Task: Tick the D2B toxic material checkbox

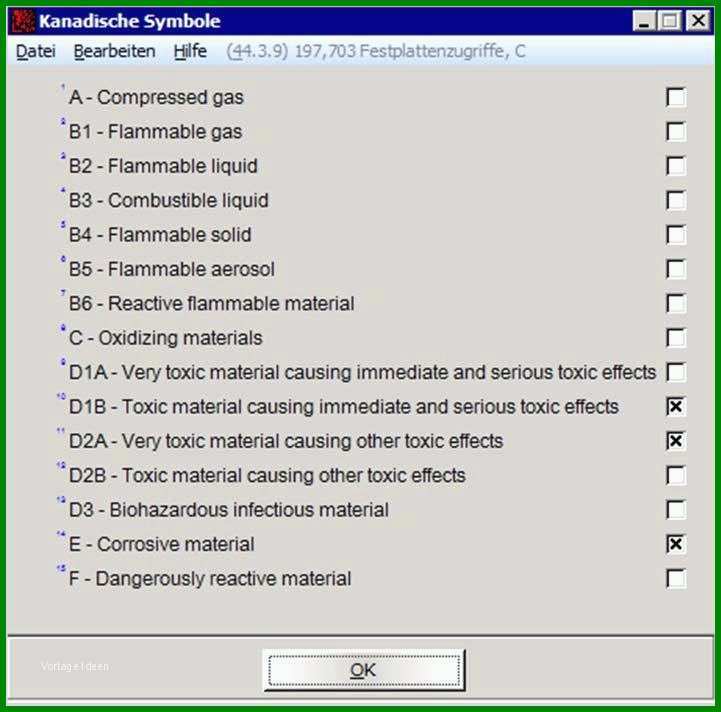Action: pos(676,476)
